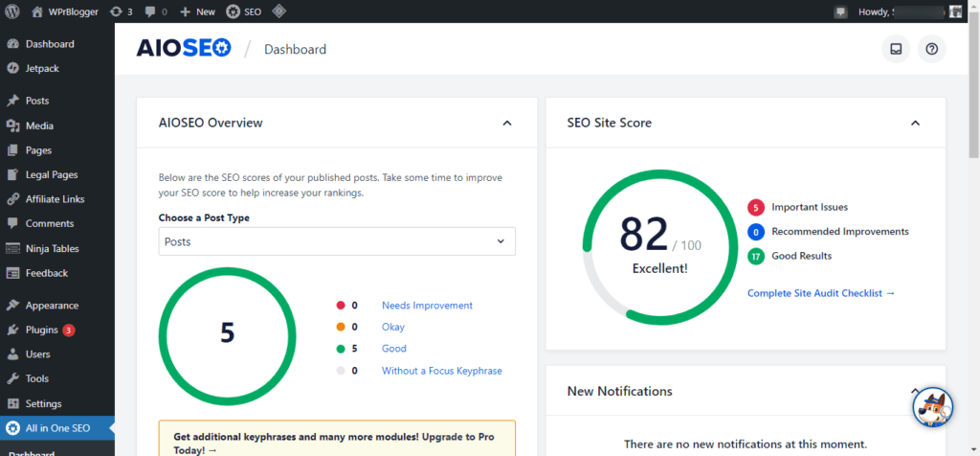Click the 82 site score gauge
The height and width of the screenshot is (456, 980).
(x=660, y=248)
